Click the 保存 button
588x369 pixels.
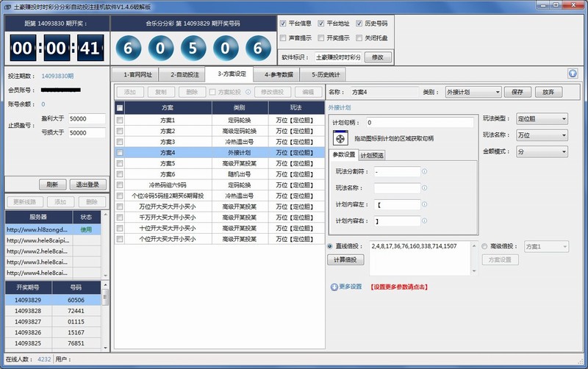point(517,92)
